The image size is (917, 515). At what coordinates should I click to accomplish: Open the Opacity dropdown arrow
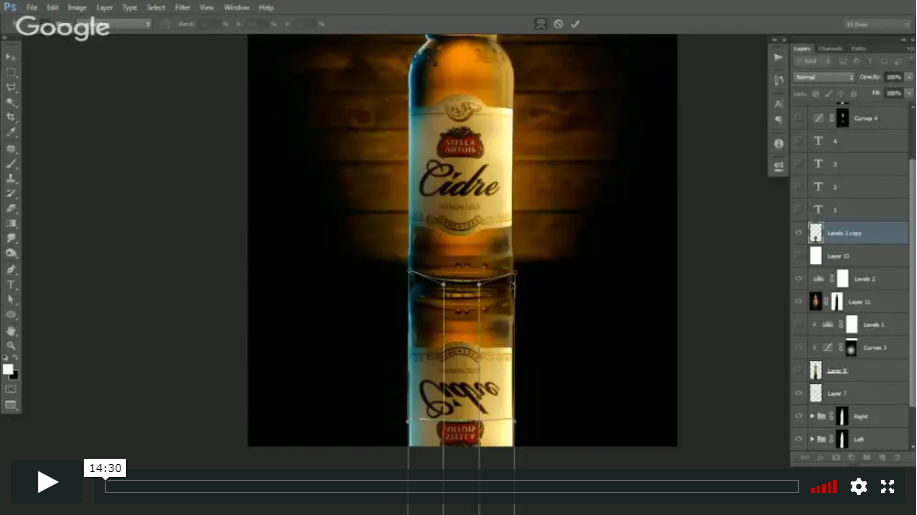[x=909, y=77]
